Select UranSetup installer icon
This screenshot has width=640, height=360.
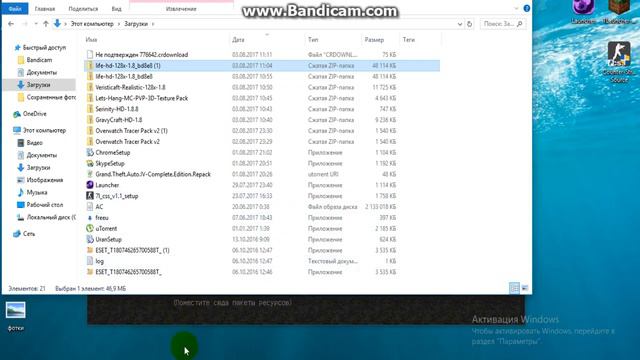[90, 240]
